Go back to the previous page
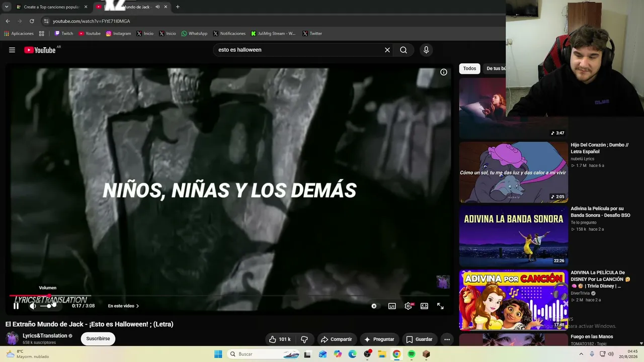Image resolution: width=644 pixels, height=362 pixels. pos(8,21)
